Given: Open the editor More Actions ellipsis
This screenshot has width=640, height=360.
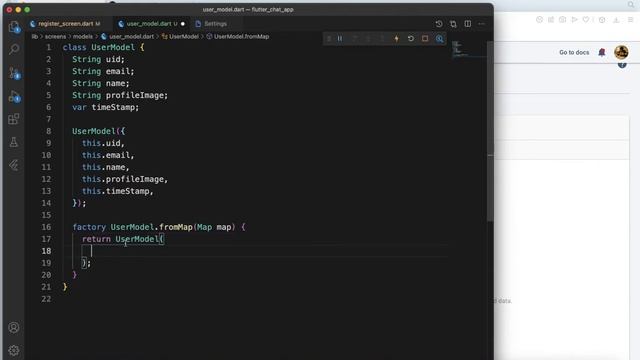Looking at the screenshot, I should pyautogui.click(x=482, y=24).
